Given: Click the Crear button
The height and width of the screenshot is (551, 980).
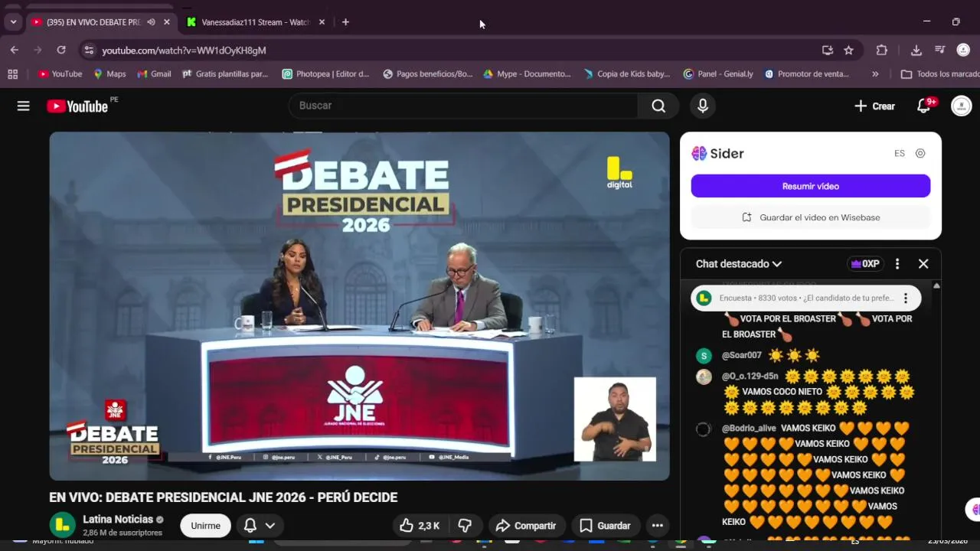Looking at the screenshot, I should click(x=874, y=106).
